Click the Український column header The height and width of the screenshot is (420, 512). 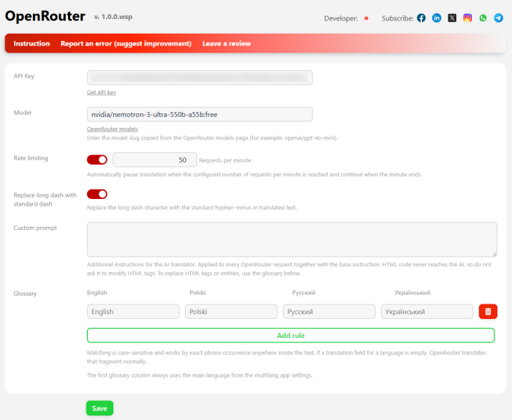click(413, 293)
